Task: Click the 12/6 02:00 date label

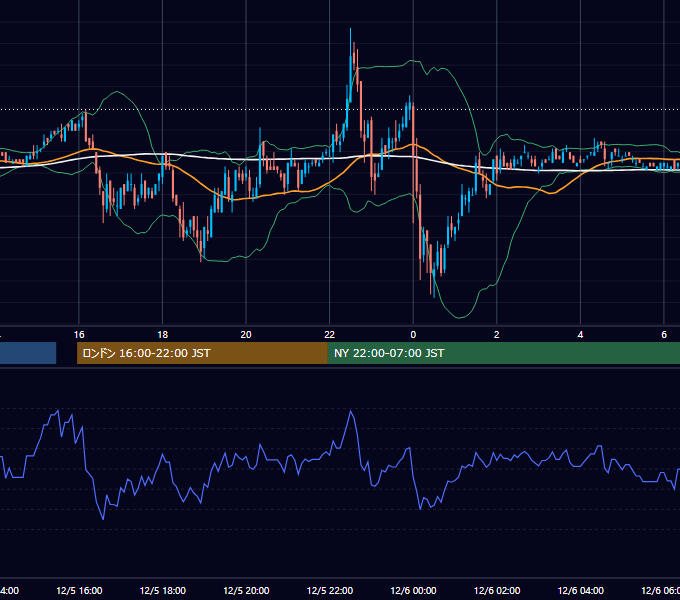Action: (x=497, y=591)
